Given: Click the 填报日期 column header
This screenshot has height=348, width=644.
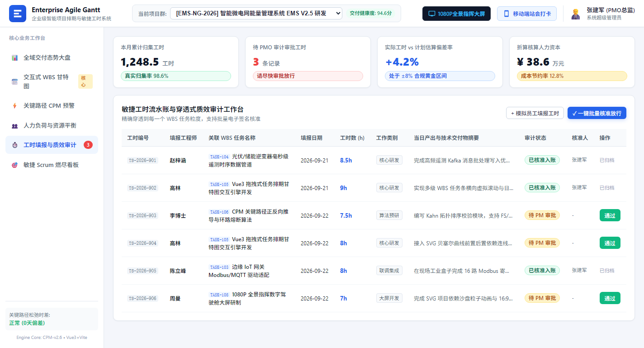Looking at the screenshot, I should tap(312, 138).
